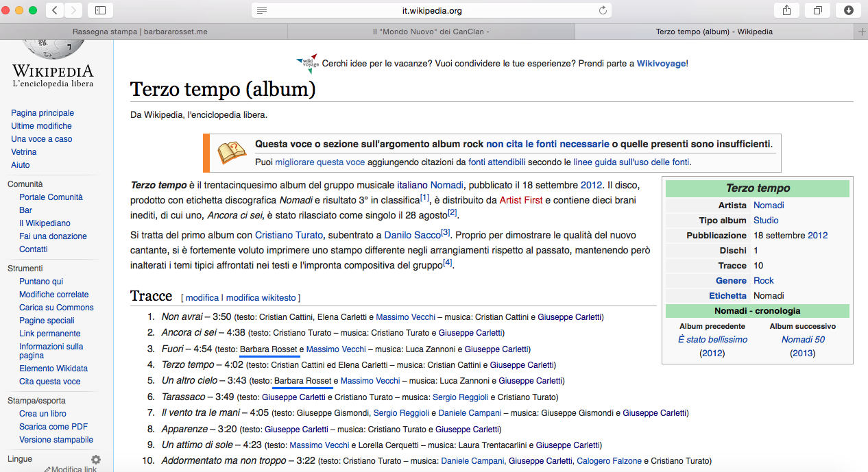The height and width of the screenshot is (472, 868).
Task: Open Pagine speciali link
Action: (47, 321)
